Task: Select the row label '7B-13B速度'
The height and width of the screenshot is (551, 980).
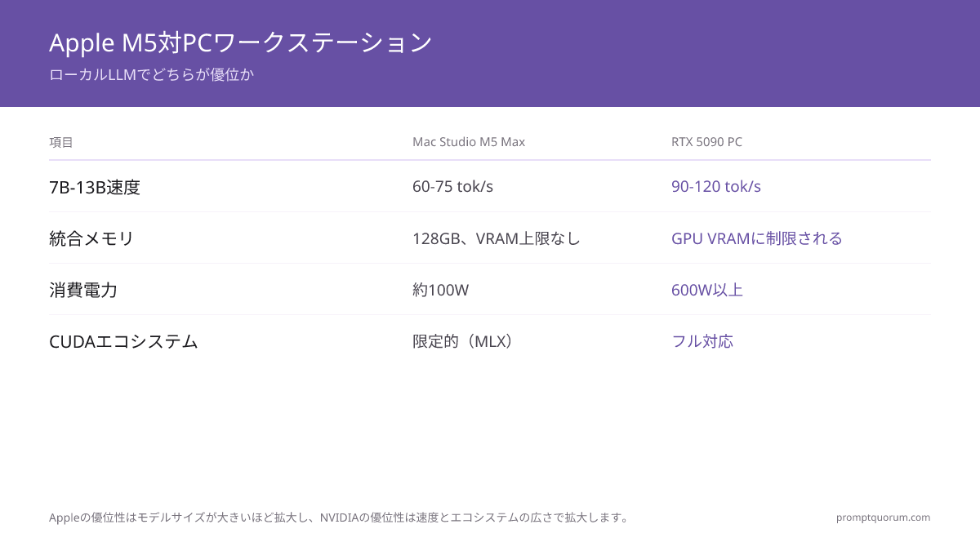Action: click(x=95, y=187)
